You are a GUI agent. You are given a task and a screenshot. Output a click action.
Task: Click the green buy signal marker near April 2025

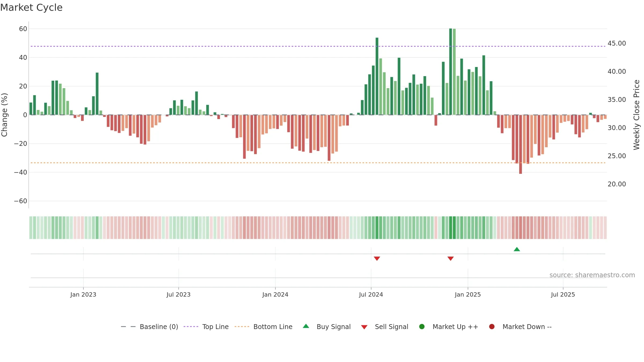click(517, 249)
